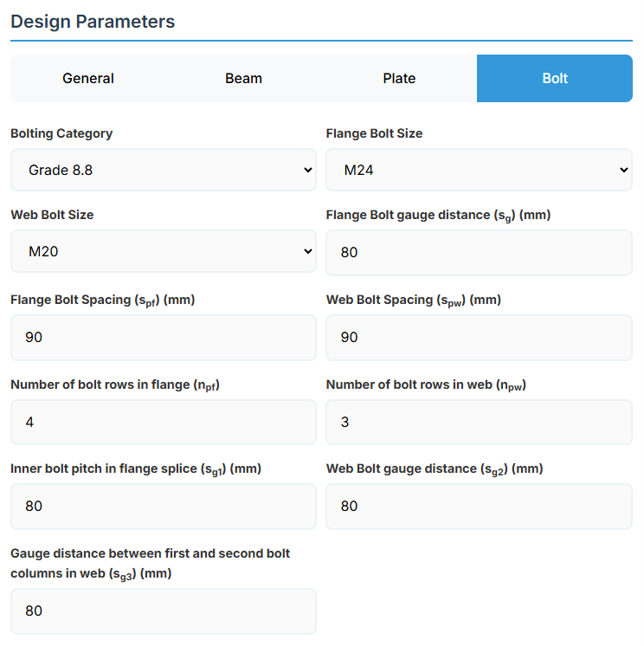
Task: Select the bolt rows in flange field
Action: pos(164,423)
